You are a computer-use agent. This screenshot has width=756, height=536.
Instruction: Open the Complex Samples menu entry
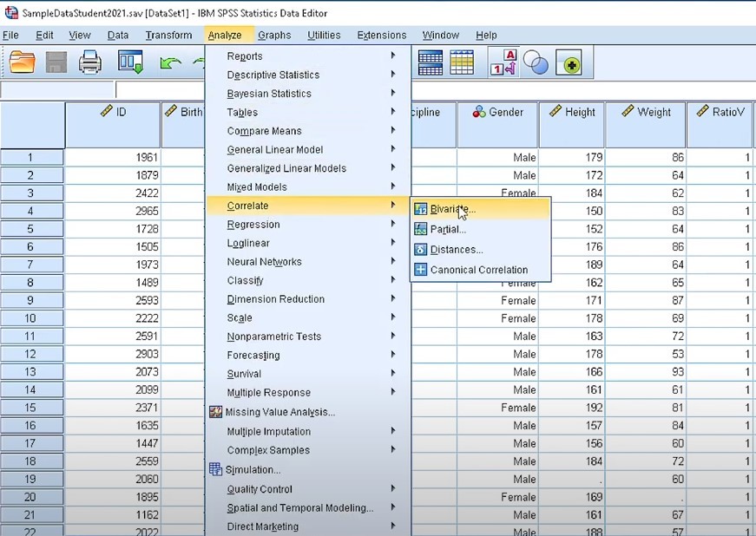click(309, 450)
